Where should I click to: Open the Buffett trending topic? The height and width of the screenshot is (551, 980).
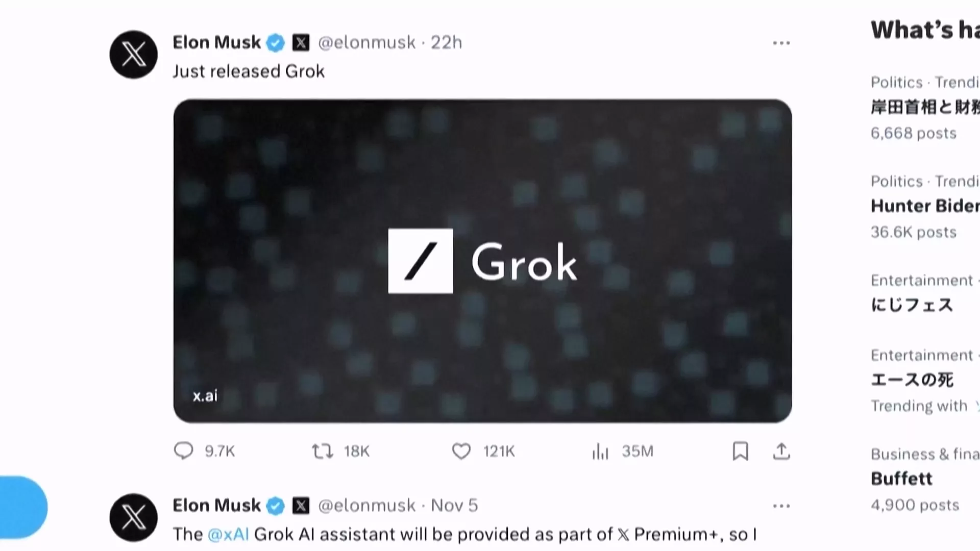click(901, 479)
